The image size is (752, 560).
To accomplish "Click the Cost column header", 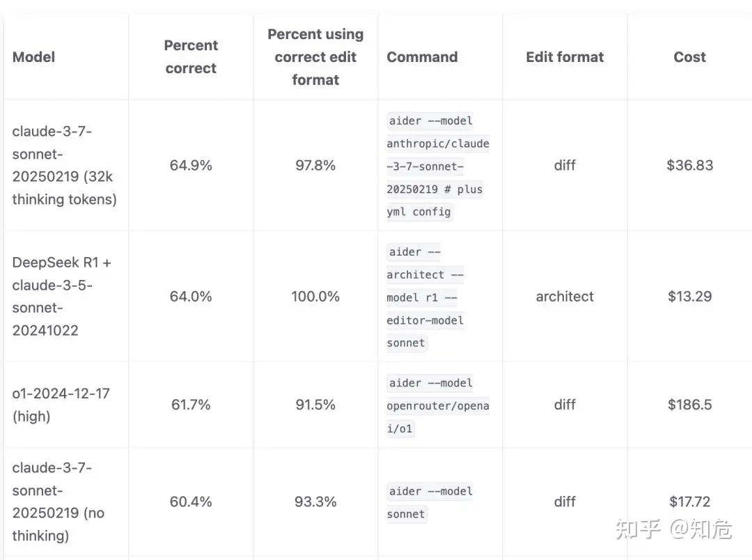I will [x=689, y=57].
